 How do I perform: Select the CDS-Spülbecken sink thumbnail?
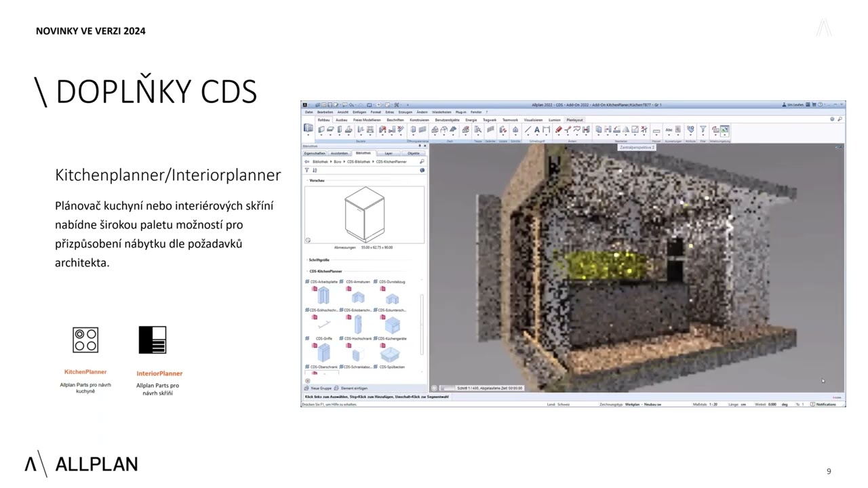(391, 353)
